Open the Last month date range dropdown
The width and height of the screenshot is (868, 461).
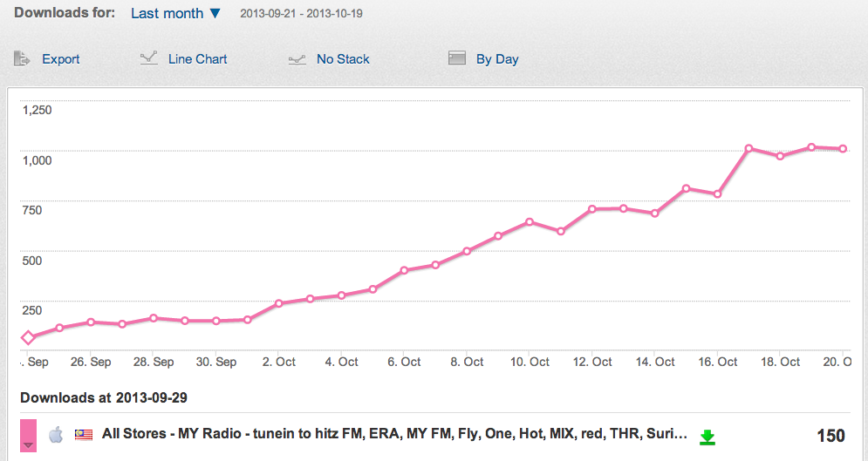176,13
